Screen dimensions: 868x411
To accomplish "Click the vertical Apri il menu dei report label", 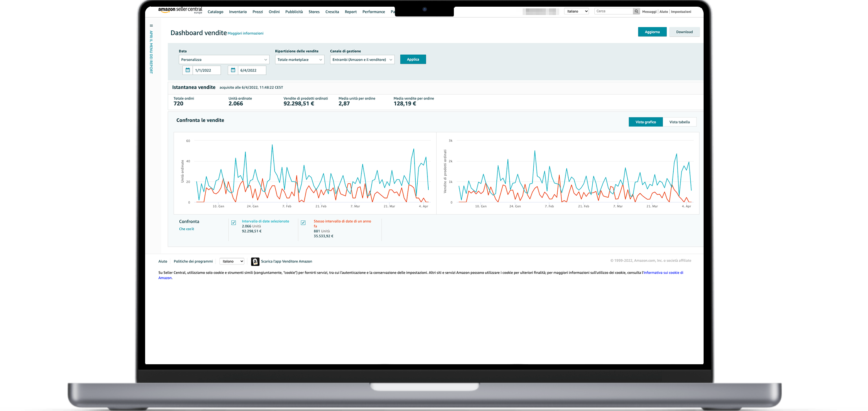I will click(151, 52).
